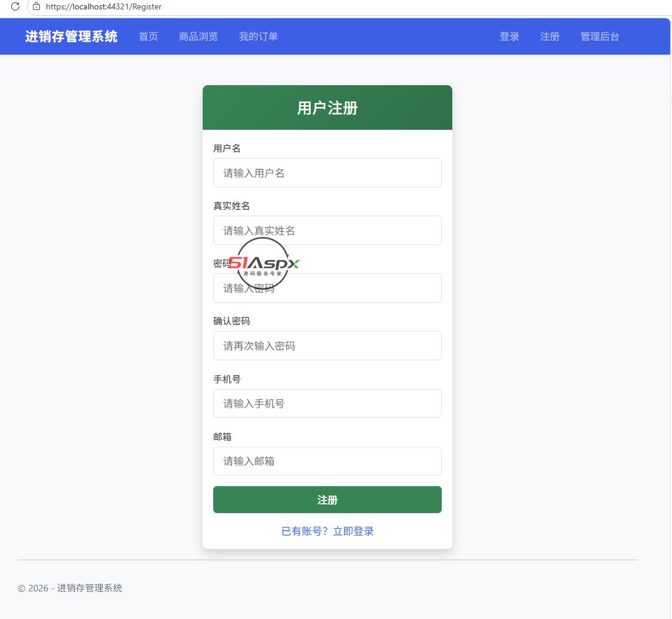The height and width of the screenshot is (619, 672).
Task: Open the 进销存管理系统 brand link
Action: point(71,36)
